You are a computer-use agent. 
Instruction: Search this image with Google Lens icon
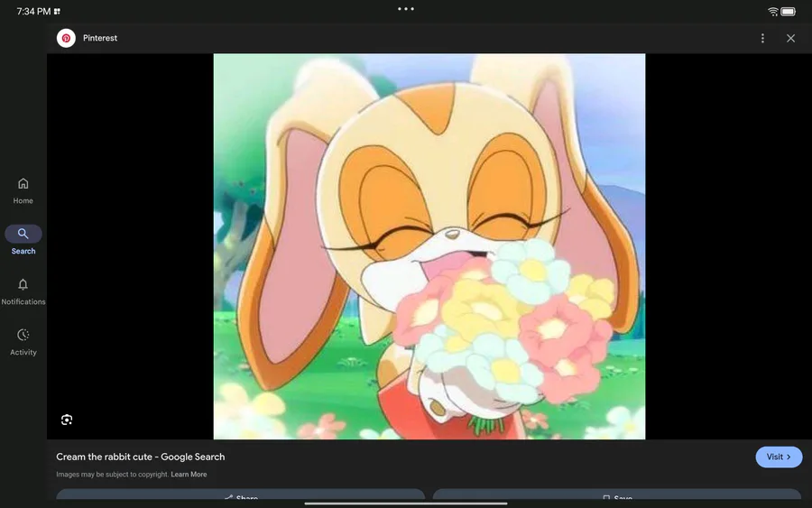click(x=67, y=420)
